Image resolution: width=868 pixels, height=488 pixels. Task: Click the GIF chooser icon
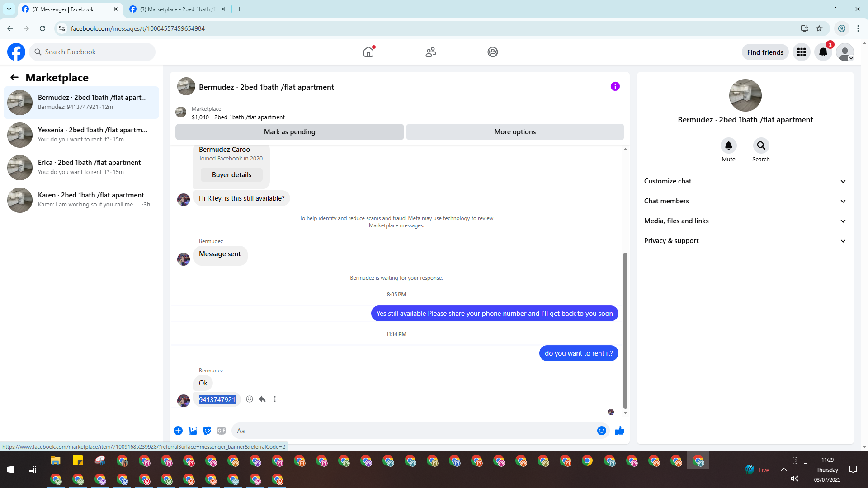tap(221, 431)
